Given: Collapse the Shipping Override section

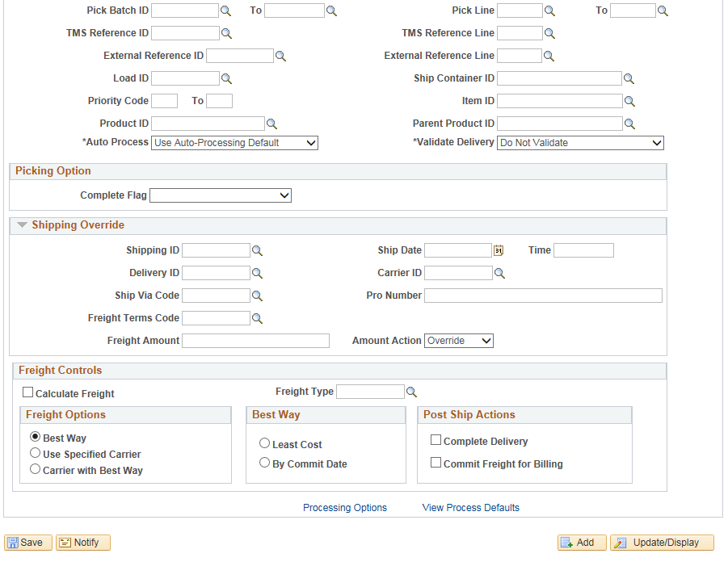Looking at the screenshot, I should (22, 225).
